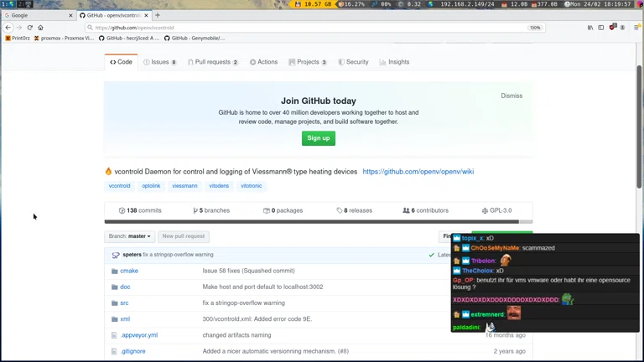Dismiss the Join GitHub banner
644x362 pixels.
point(512,96)
